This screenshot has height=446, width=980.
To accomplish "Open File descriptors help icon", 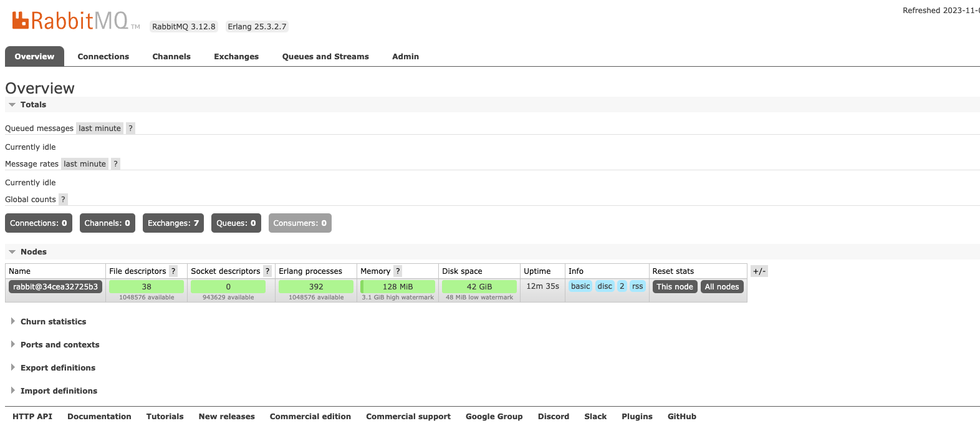I will click(x=173, y=271).
